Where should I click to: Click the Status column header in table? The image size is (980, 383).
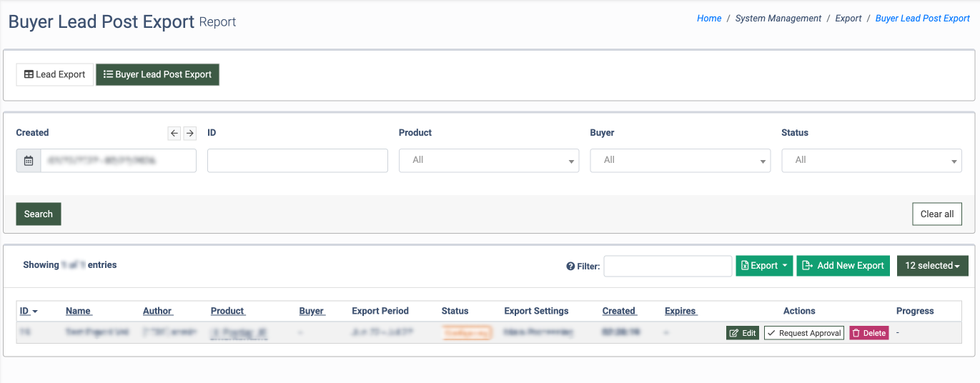click(x=455, y=311)
